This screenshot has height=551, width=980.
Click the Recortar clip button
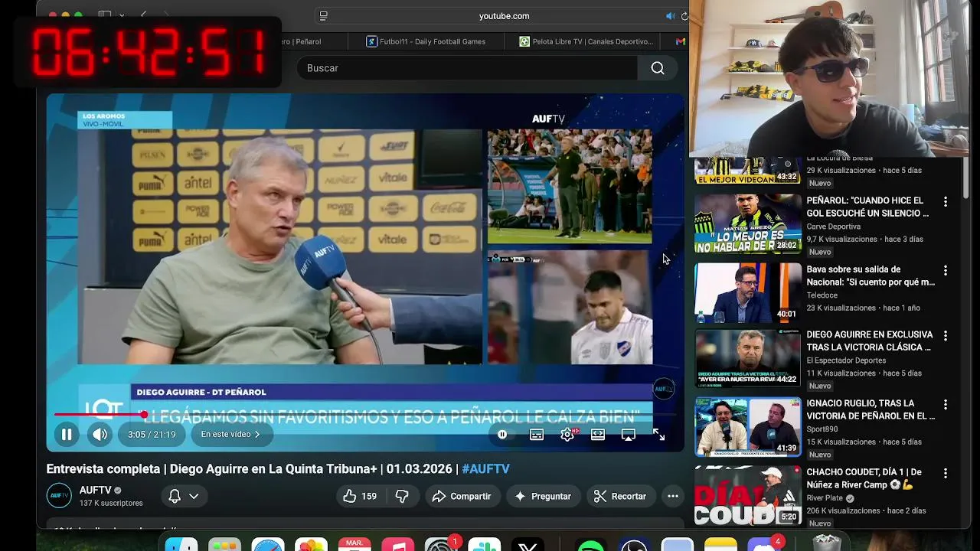pyautogui.click(x=620, y=496)
